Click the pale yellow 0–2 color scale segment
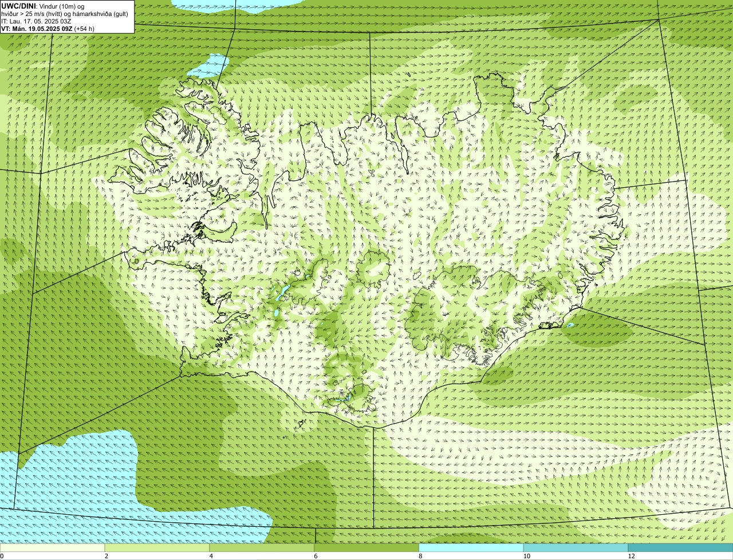The width and height of the screenshot is (733, 560). (x=53, y=547)
